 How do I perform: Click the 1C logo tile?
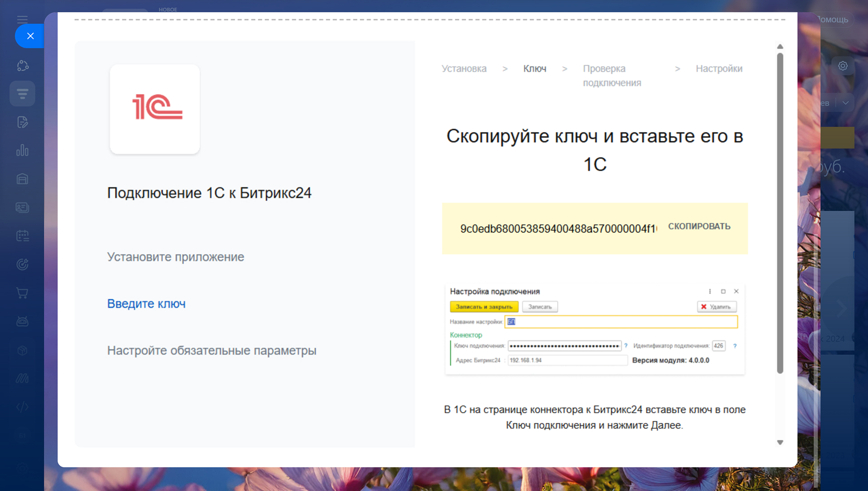coord(155,109)
